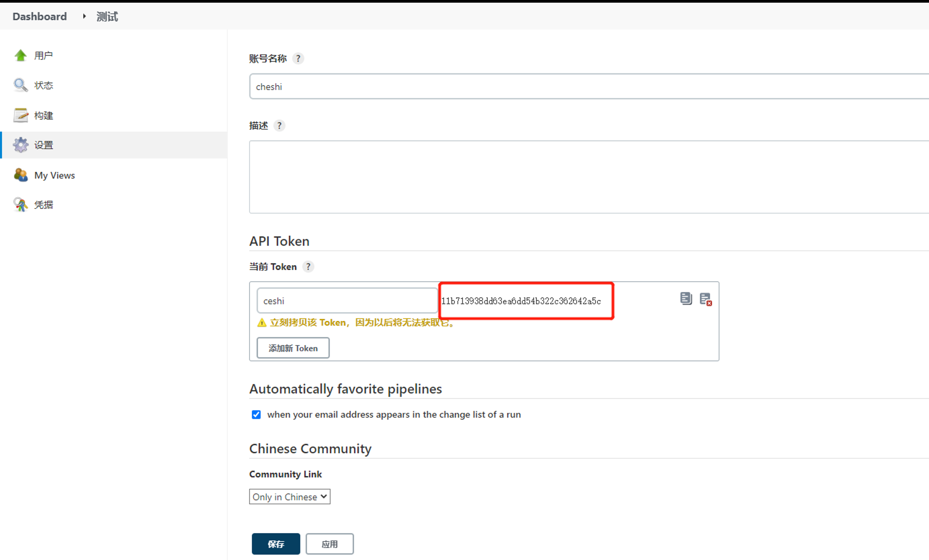
Task: Go to Dashboard breadcrumb
Action: point(39,17)
